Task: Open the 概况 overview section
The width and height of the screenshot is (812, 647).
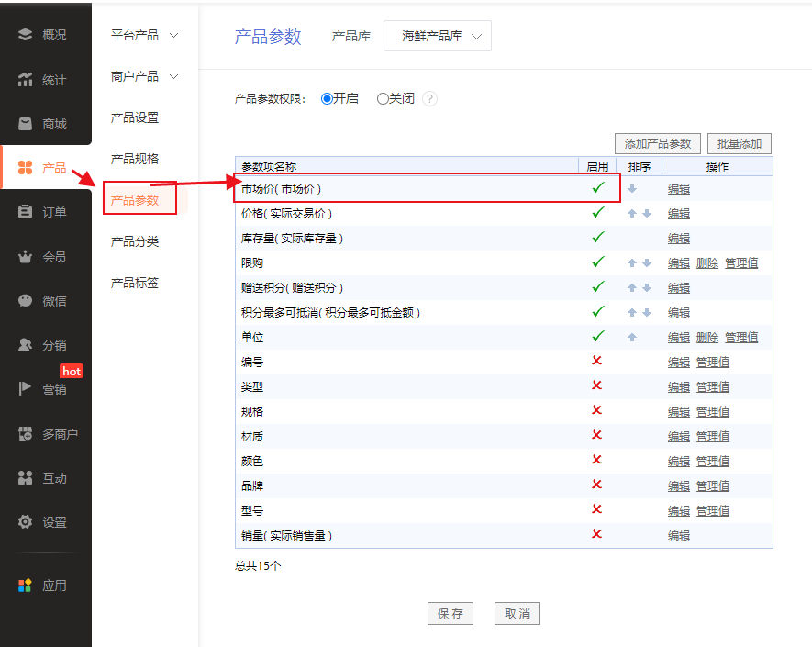Action: (42, 35)
